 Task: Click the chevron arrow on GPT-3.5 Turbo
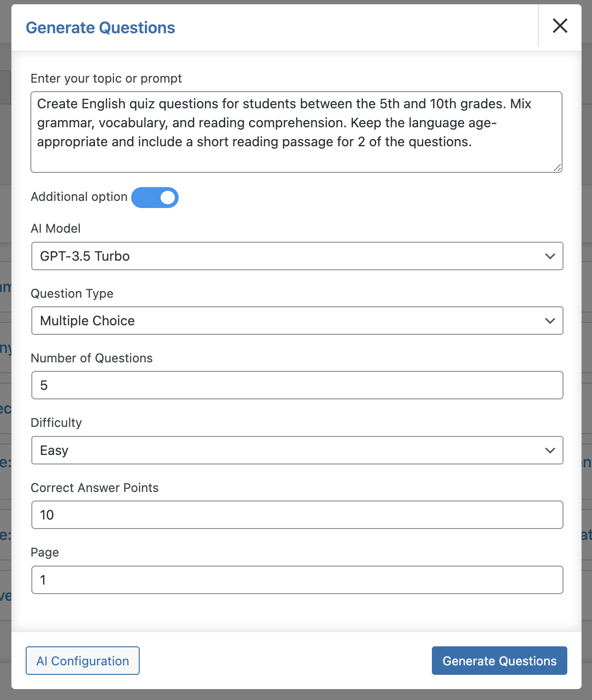pos(550,256)
